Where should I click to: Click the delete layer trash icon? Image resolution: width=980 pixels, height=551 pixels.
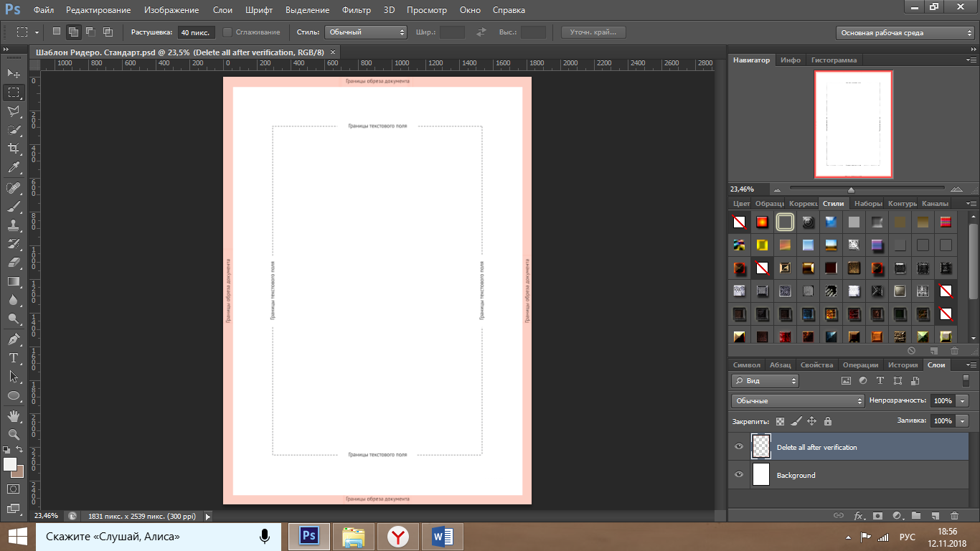pos(953,515)
